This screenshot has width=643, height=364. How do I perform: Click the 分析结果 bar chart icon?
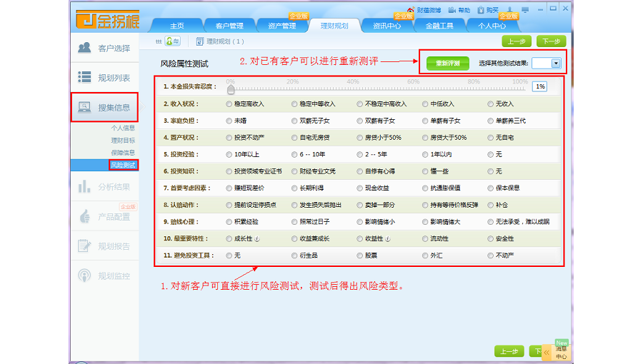[x=84, y=186]
